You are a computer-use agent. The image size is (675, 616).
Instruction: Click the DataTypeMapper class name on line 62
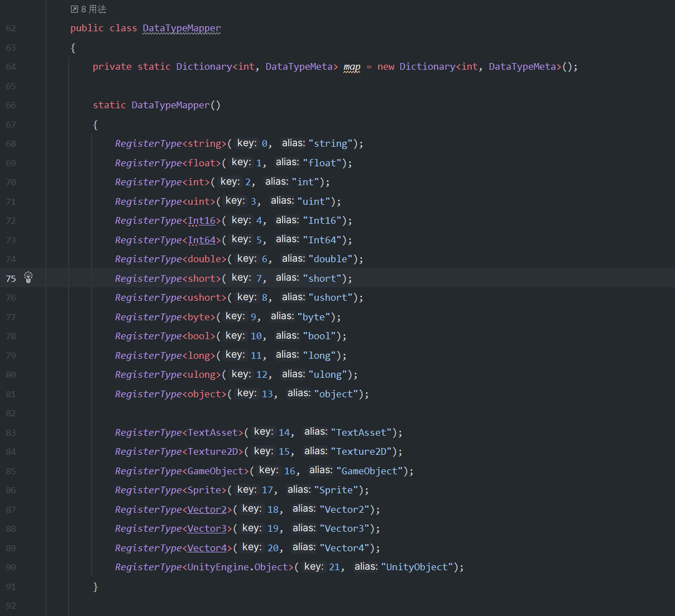(x=181, y=28)
